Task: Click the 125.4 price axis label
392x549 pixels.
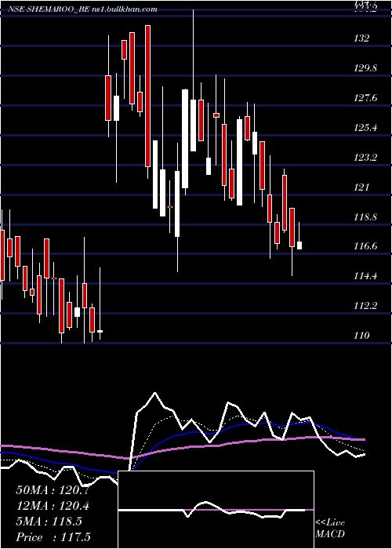Action: point(365,127)
